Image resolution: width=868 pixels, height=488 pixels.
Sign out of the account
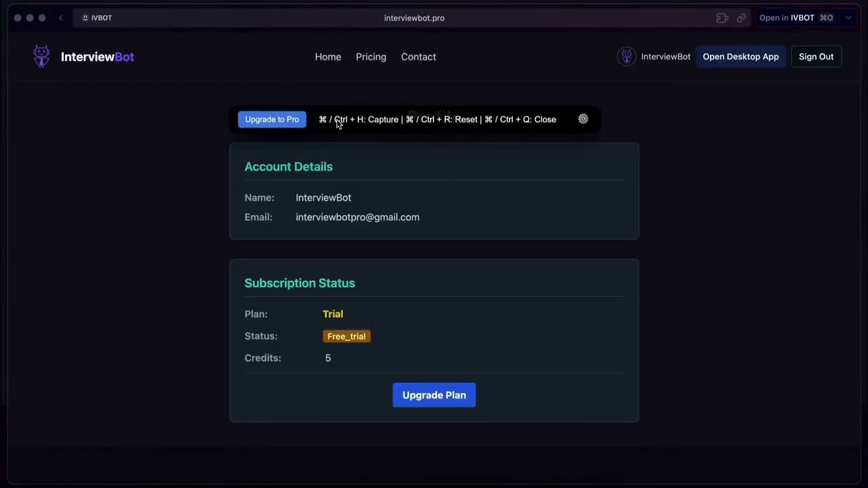tap(816, 57)
